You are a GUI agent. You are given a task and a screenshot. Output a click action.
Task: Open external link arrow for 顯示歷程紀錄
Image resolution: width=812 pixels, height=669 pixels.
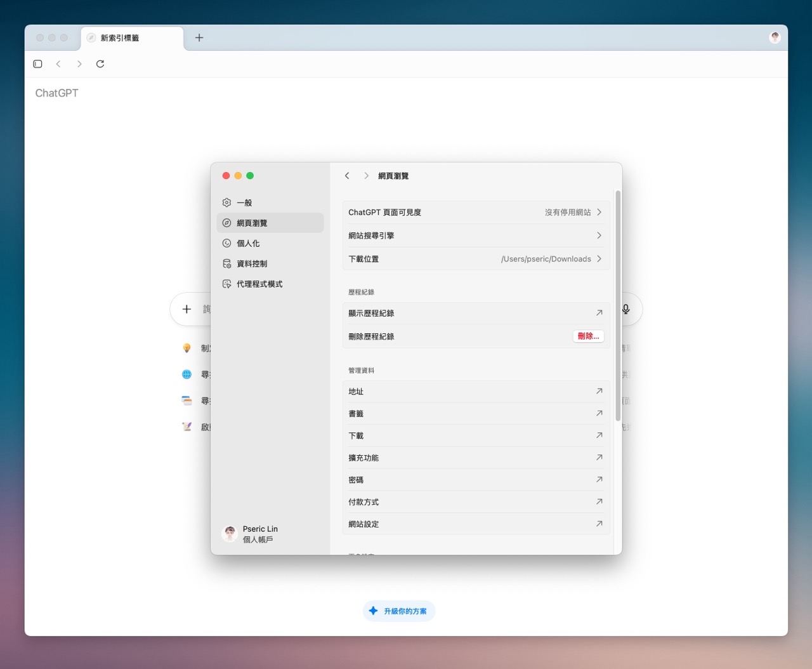pyautogui.click(x=599, y=313)
